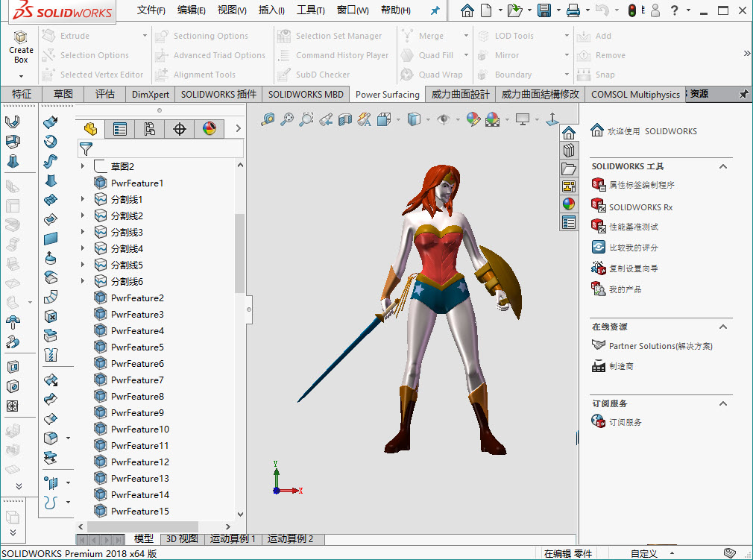This screenshot has height=560, width=753.
Task: Open the Create Box dropdown arrow
Action: point(21,76)
